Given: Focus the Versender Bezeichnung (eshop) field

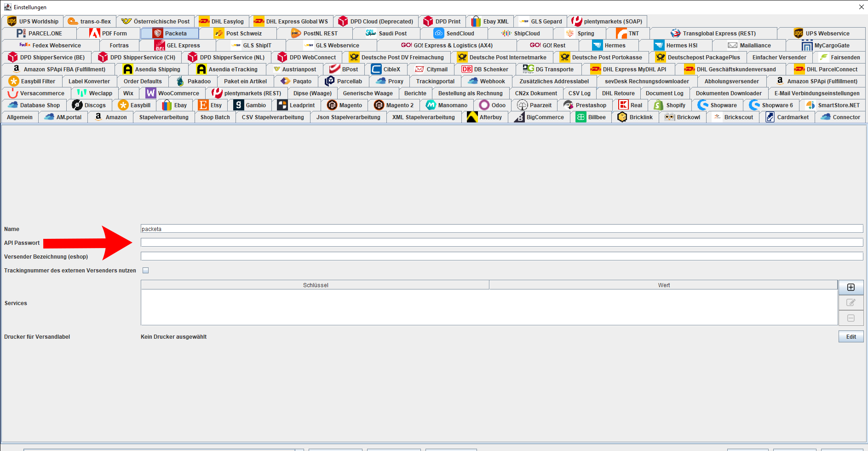Looking at the screenshot, I should click(x=502, y=256).
